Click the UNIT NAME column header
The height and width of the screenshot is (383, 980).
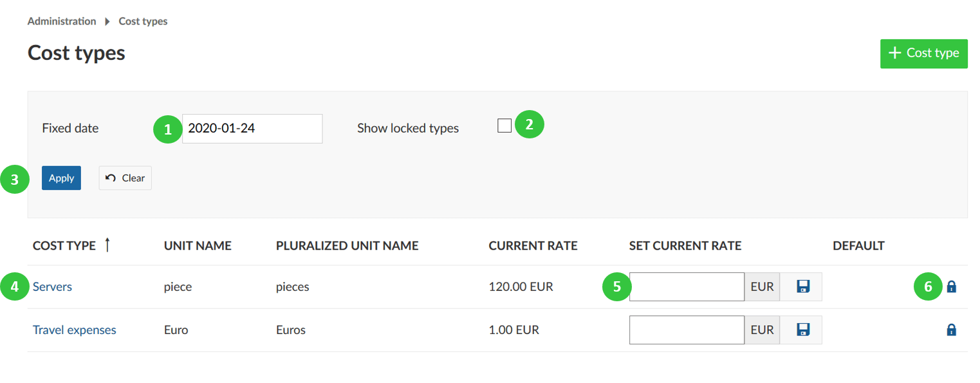pyautogui.click(x=198, y=245)
